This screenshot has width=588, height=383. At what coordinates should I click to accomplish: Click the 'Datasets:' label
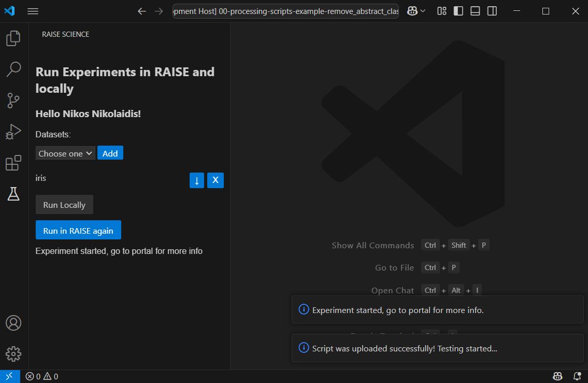point(53,134)
